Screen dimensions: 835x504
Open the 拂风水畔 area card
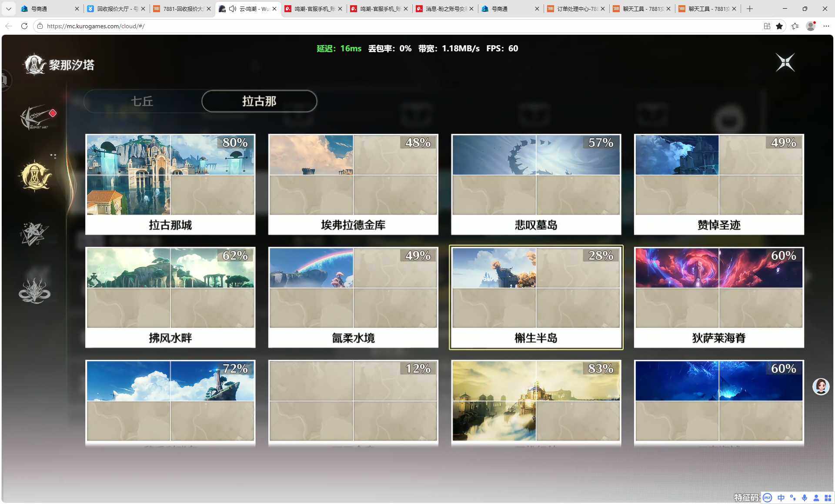click(x=170, y=297)
